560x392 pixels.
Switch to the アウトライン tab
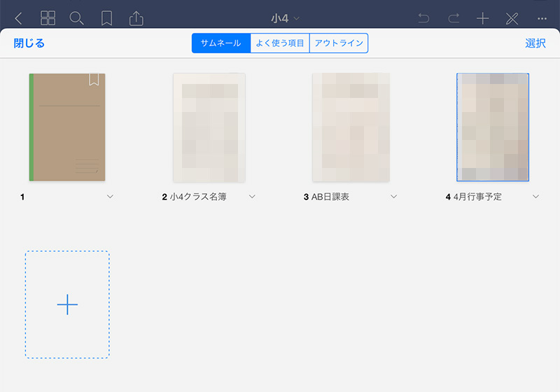(339, 43)
